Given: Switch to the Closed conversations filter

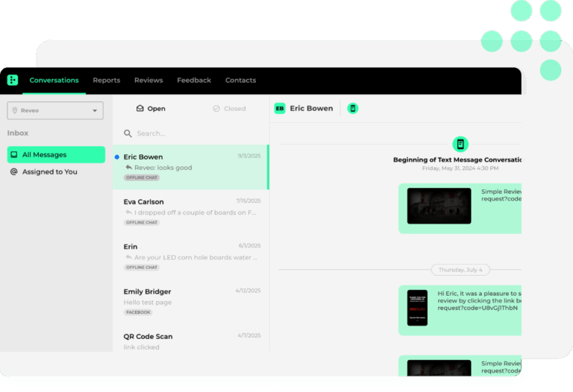Looking at the screenshot, I should tap(228, 109).
